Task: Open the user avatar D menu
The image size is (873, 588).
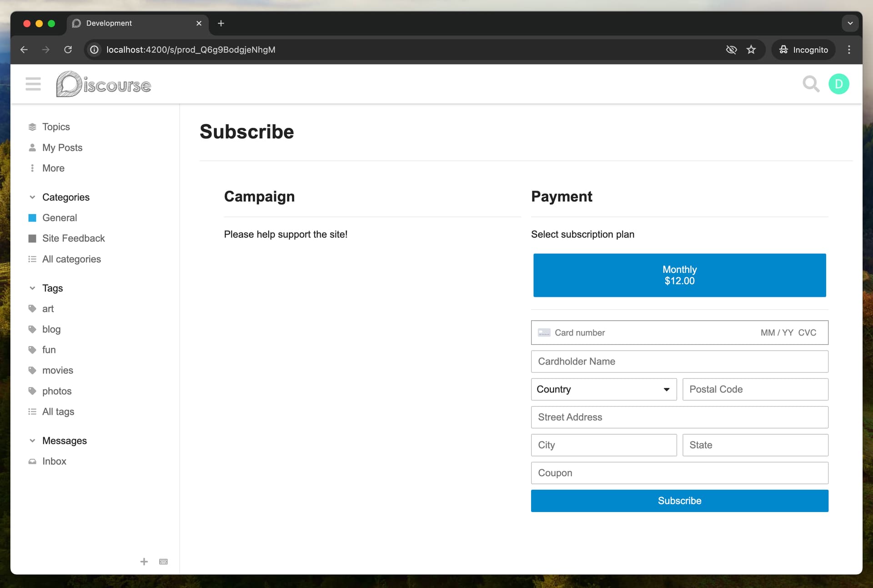Action: tap(838, 84)
